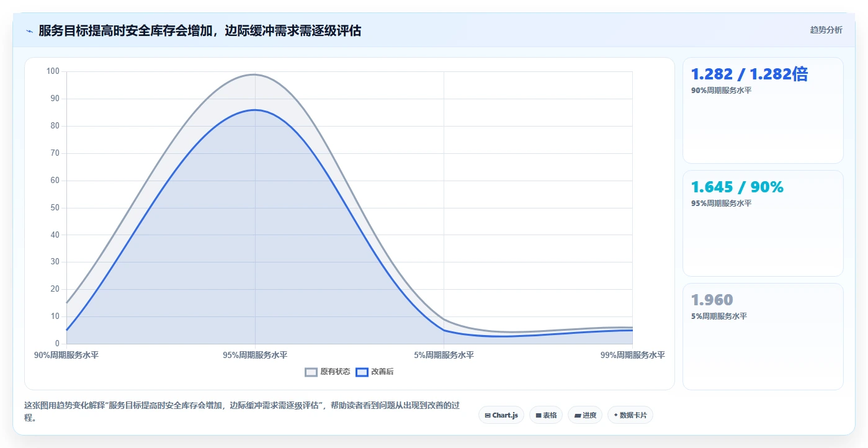Click the value 1.645 / 90%
The width and height of the screenshot is (868, 448).
pyautogui.click(x=737, y=187)
